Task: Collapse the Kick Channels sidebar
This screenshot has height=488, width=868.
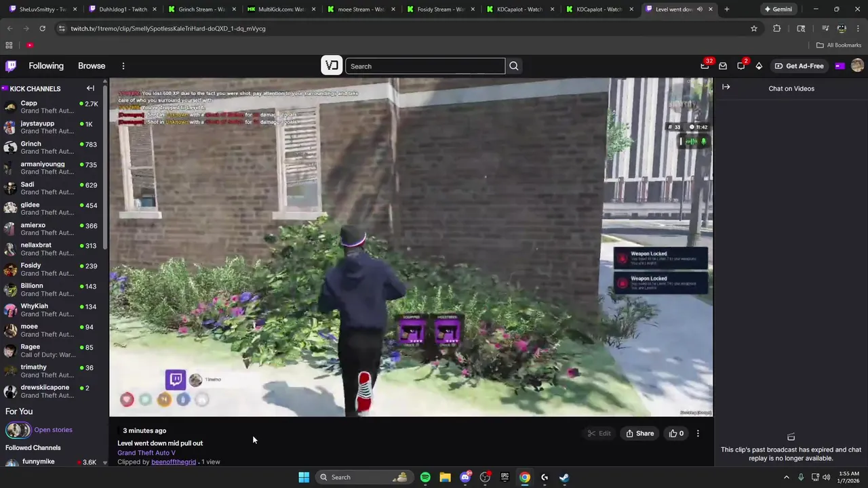Action: point(90,88)
